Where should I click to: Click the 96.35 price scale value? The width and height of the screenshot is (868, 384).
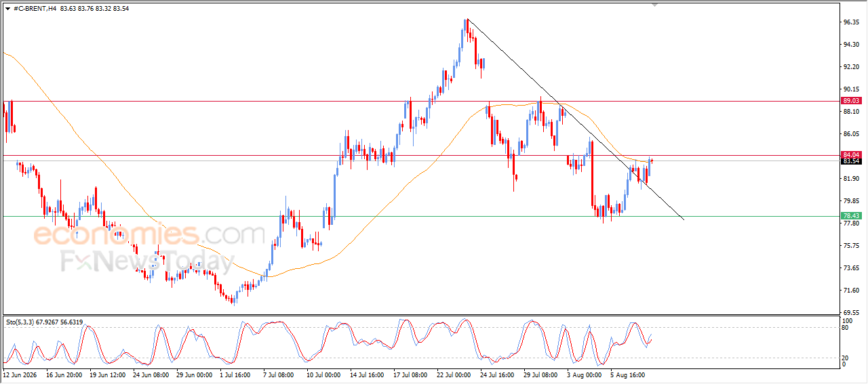852,22
